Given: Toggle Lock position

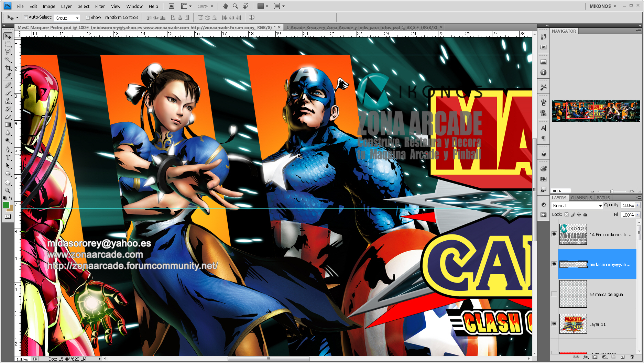Looking at the screenshot, I should tap(579, 214).
